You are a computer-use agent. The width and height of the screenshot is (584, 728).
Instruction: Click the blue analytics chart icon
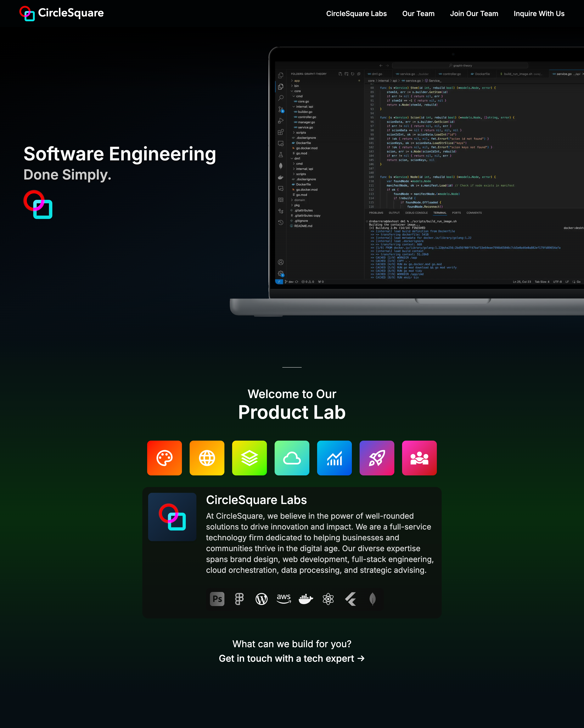[334, 458]
